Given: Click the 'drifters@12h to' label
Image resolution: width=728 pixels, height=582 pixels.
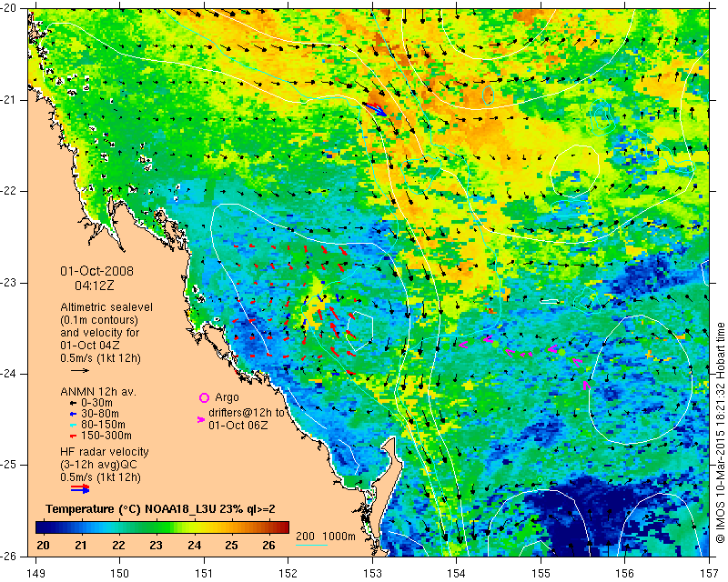Looking at the screenshot, I should click(x=246, y=413).
